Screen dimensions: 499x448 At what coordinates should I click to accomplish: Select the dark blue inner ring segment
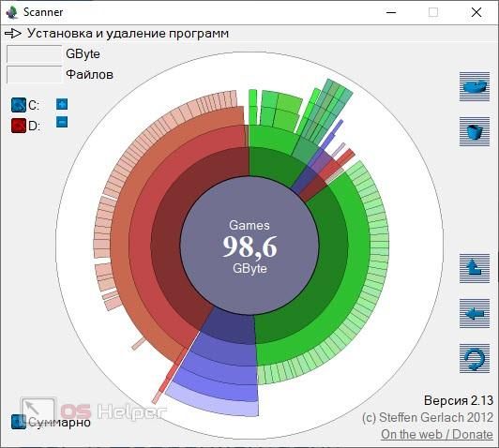(231, 327)
